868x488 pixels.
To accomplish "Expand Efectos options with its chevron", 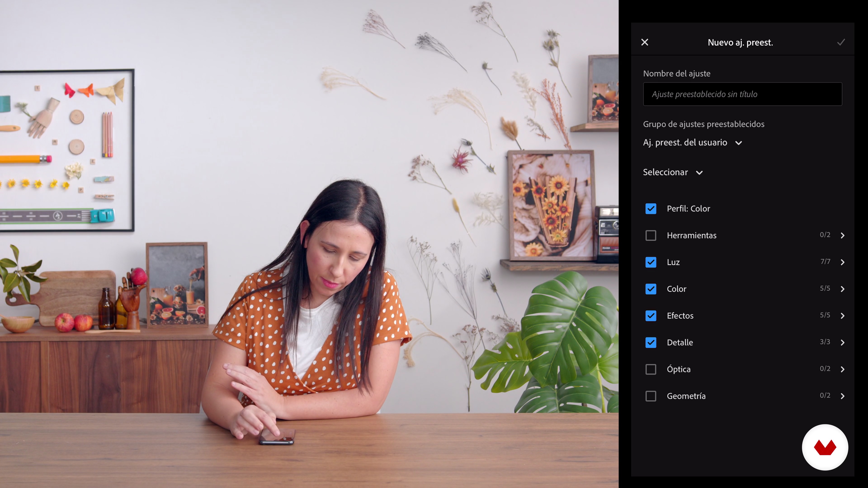I will pyautogui.click(x=842, y=316).
